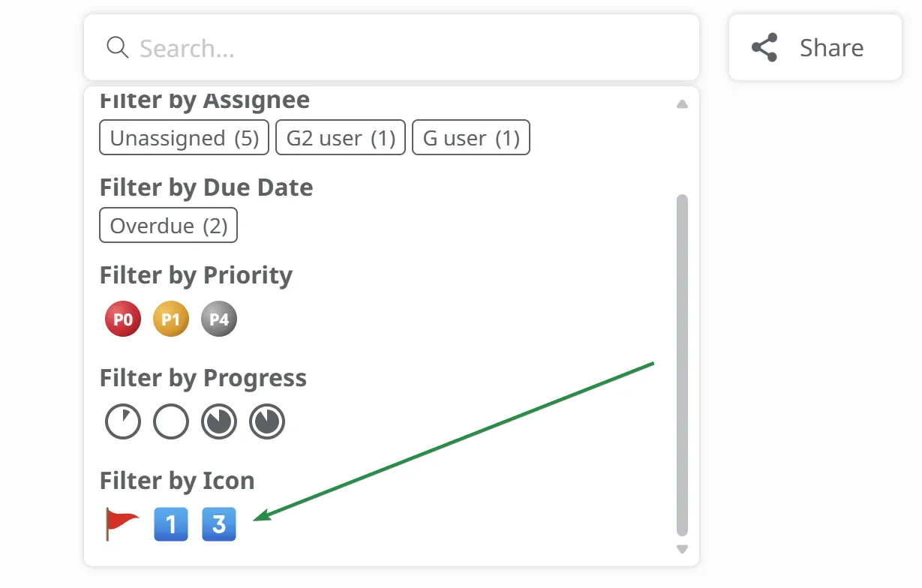922x588 pixels.
Task: Toggle the G user (1) filter
Action: click(471, 138)
